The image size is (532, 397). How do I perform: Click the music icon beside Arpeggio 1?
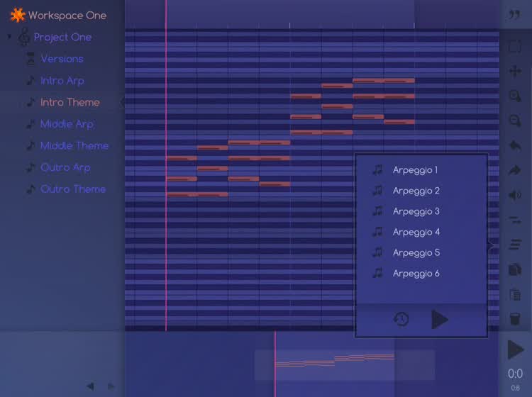click(x=377, y=169)
